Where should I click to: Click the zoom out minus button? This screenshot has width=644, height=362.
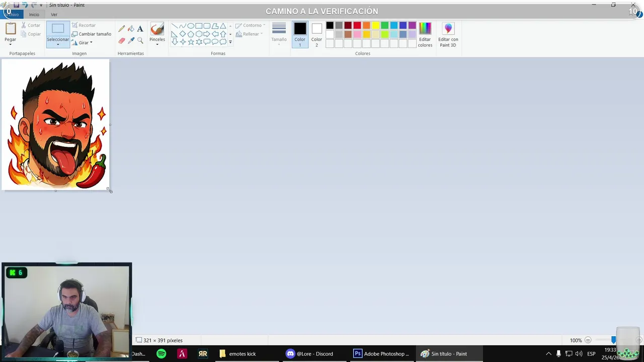pos(588,340)
